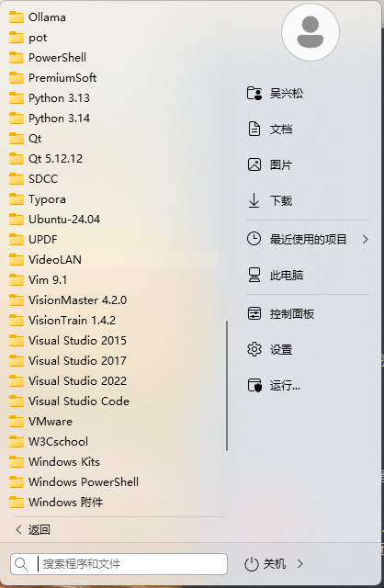Screen dimensions: 384x588
Task: Click the 图片 pictures icon
Action: tap(254, 165)
